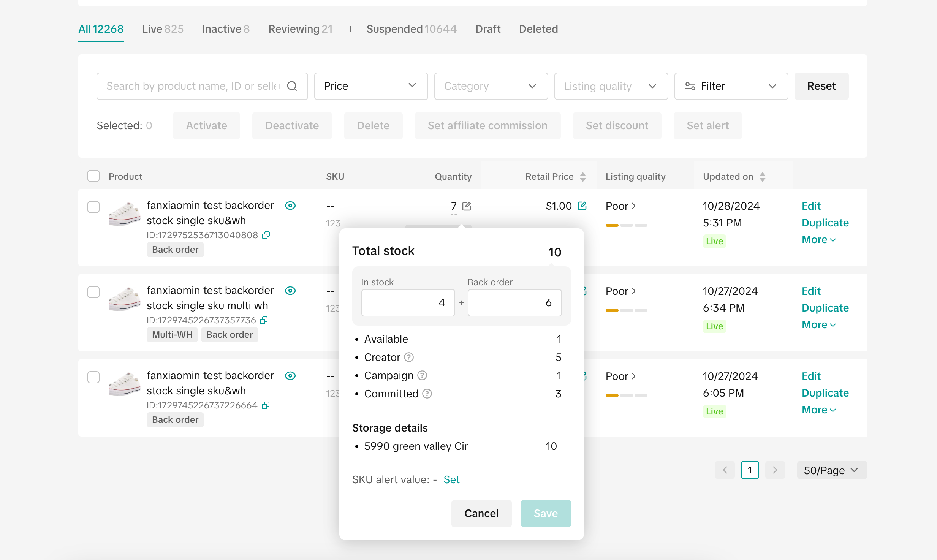The image size is (937, 560).
Task: Open the Live products tab
Action: [x=163, y=29]
